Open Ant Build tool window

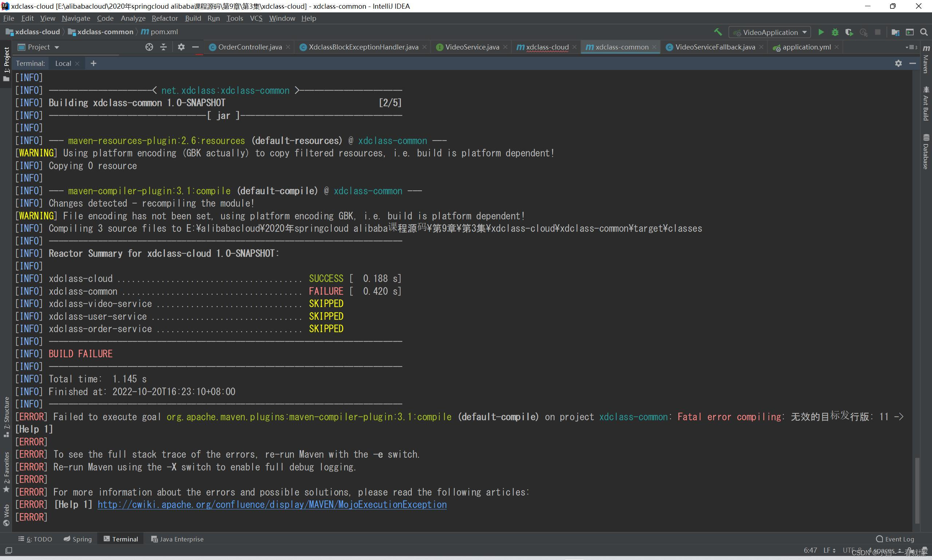tap(926, 103)
